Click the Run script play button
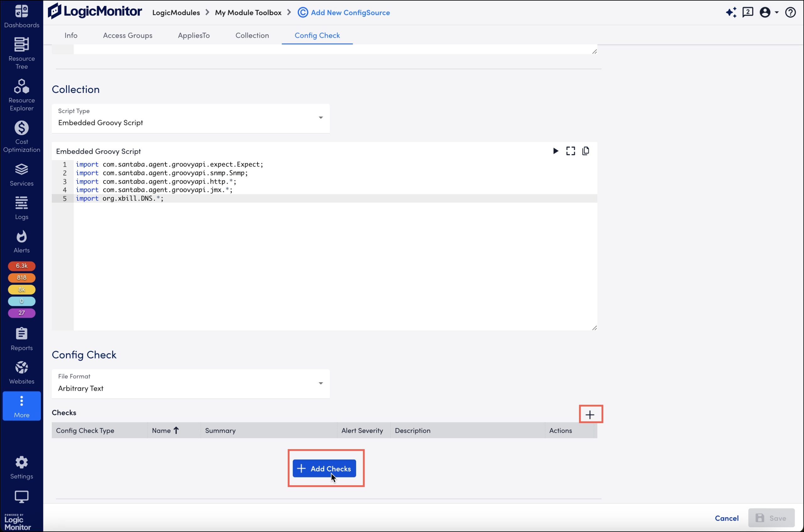 tap(555, 151)
